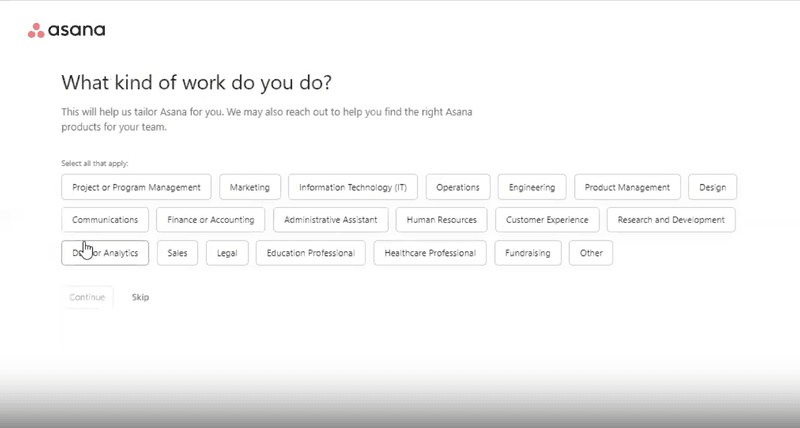Select Education Professional option
This screenshot has height=428, width=800.
click(x=310, y=253)
